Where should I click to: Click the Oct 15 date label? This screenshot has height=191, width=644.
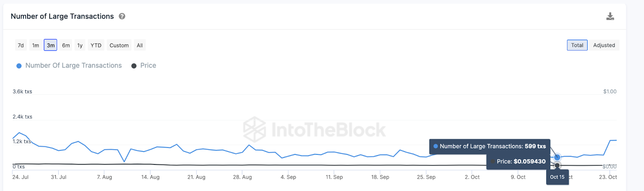point(557,177)
